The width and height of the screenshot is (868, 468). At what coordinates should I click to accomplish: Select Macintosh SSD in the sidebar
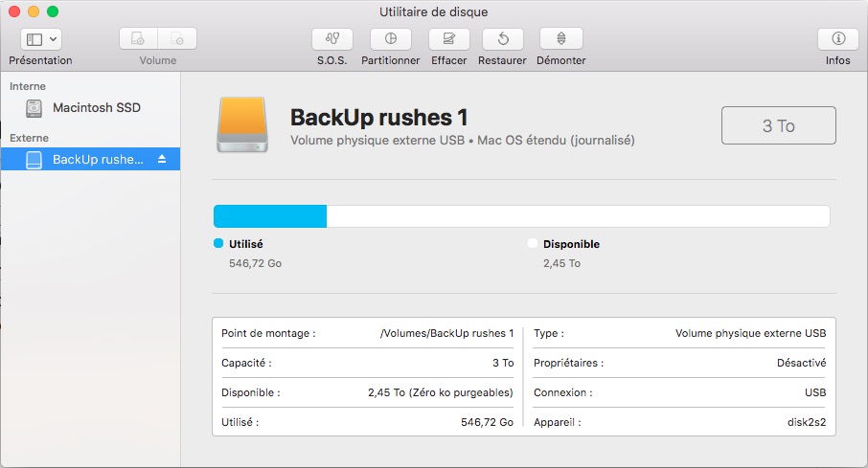click(x=96, y=108)
